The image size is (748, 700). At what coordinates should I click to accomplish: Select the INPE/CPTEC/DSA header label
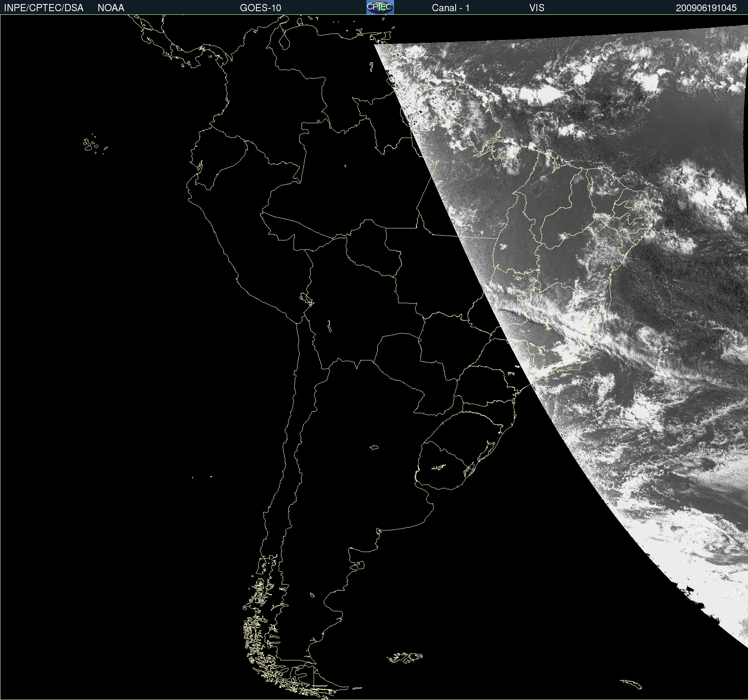(44, 8)
